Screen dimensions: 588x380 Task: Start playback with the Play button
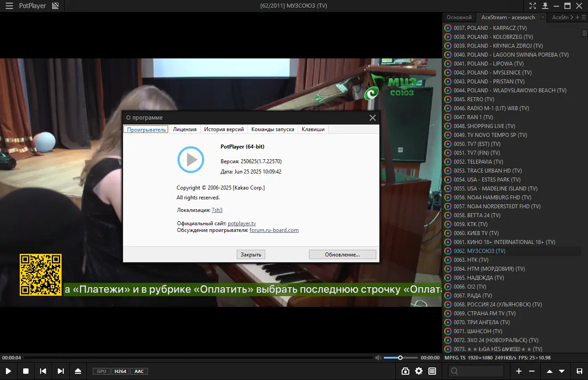pos(8,371)
